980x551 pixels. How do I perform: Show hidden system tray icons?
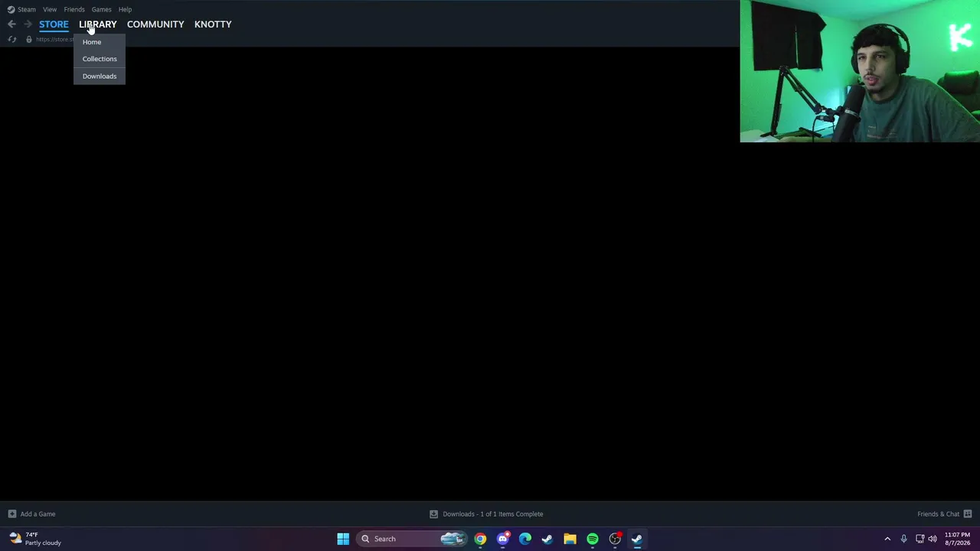tap(887, 539)
